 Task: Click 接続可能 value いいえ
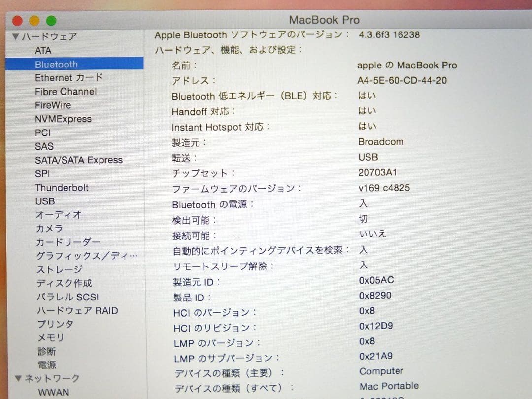point(372,234)
